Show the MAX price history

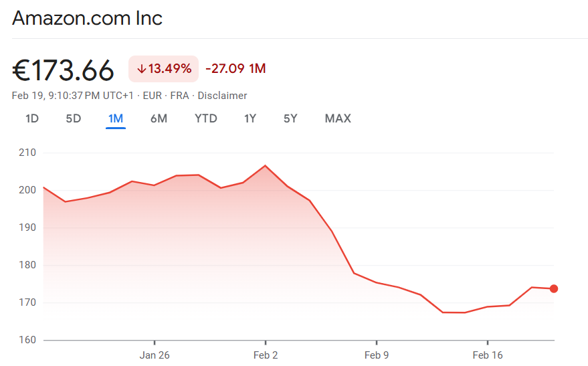tap(338, 118)
